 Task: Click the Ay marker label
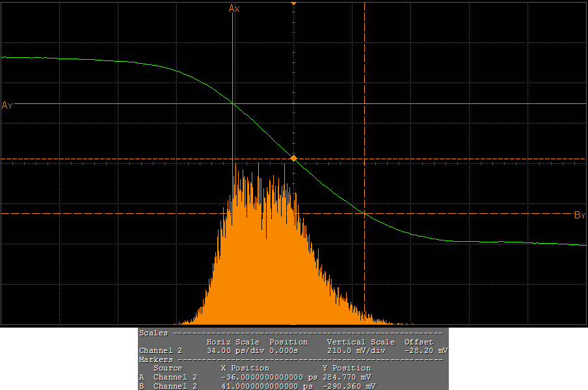7,105
